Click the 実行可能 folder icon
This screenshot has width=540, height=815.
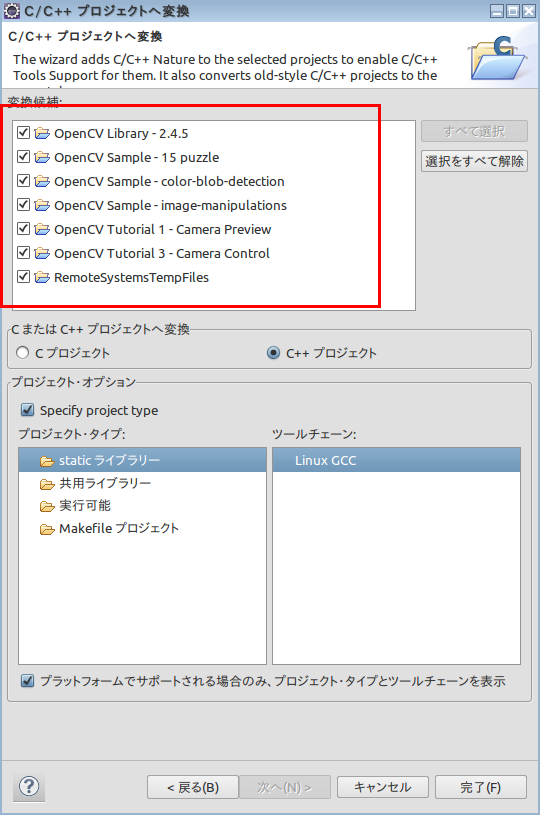(x=47, y=506)
